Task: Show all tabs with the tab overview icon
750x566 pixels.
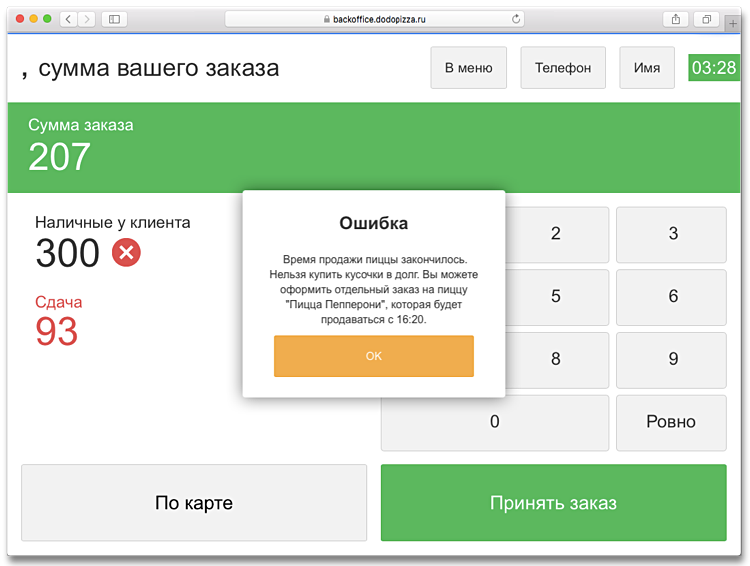Action: 706,19
